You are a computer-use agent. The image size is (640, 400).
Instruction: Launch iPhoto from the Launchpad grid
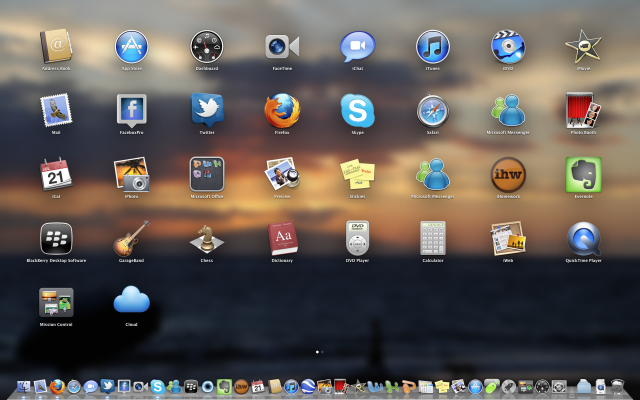(131, 174)
